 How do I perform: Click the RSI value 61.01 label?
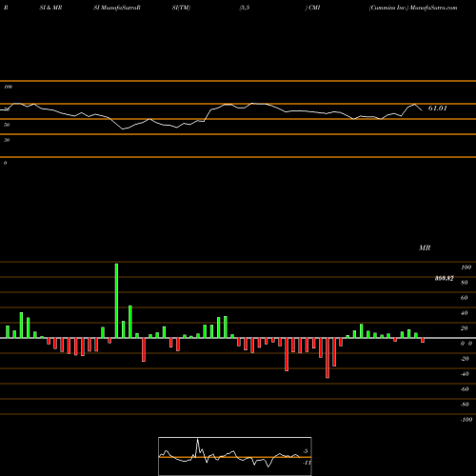438,109
